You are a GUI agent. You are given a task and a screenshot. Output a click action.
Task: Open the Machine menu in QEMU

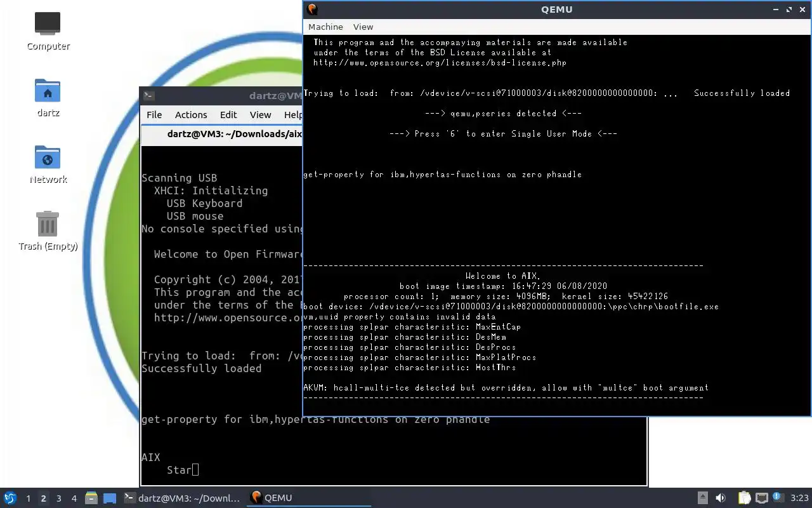pos(325,27)
